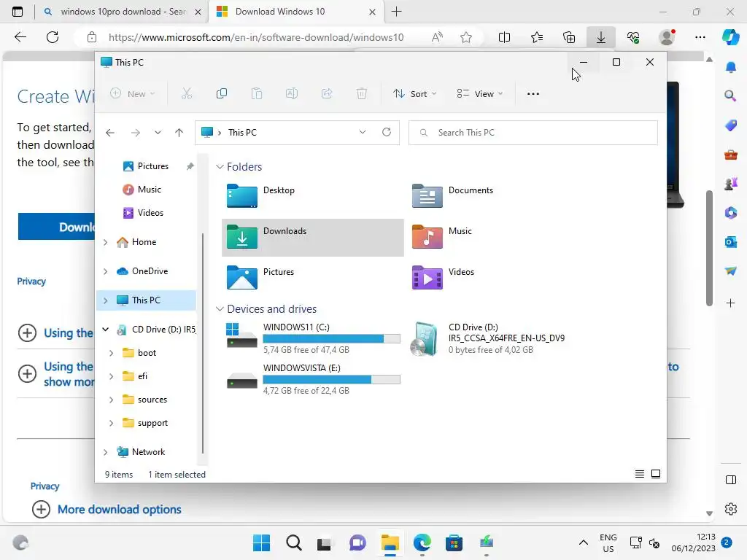Open the Music folder in Folders section
This screenshot has width=747, height=560.
tap(427, 237)
